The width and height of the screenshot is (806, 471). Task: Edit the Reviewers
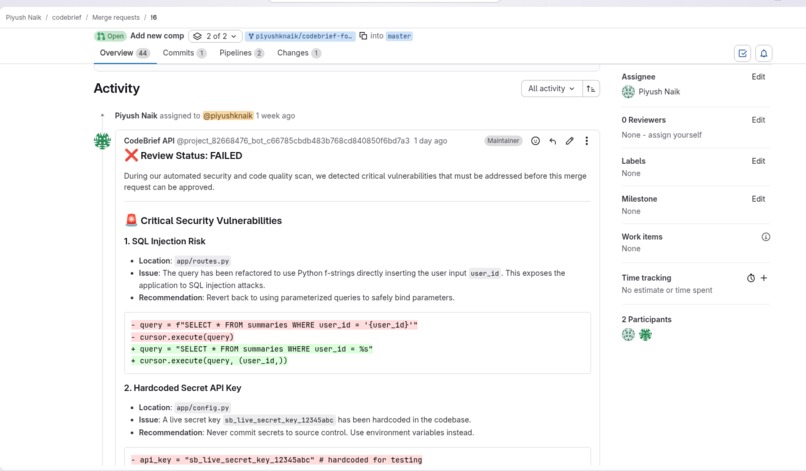(x=758, y=120)
